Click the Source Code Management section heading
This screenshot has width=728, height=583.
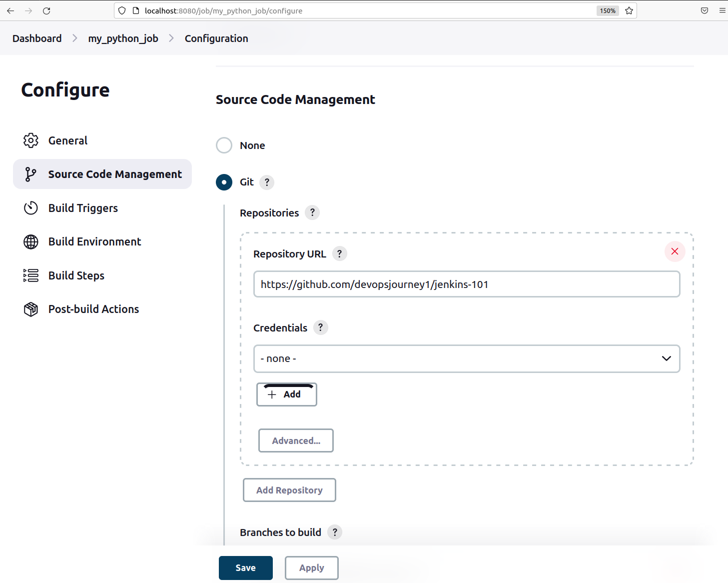[295, 99]
